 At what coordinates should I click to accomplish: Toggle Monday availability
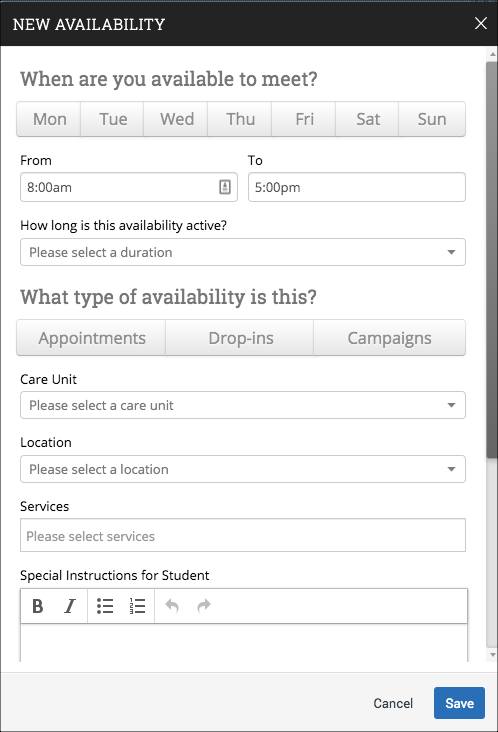tap(49, 119)
